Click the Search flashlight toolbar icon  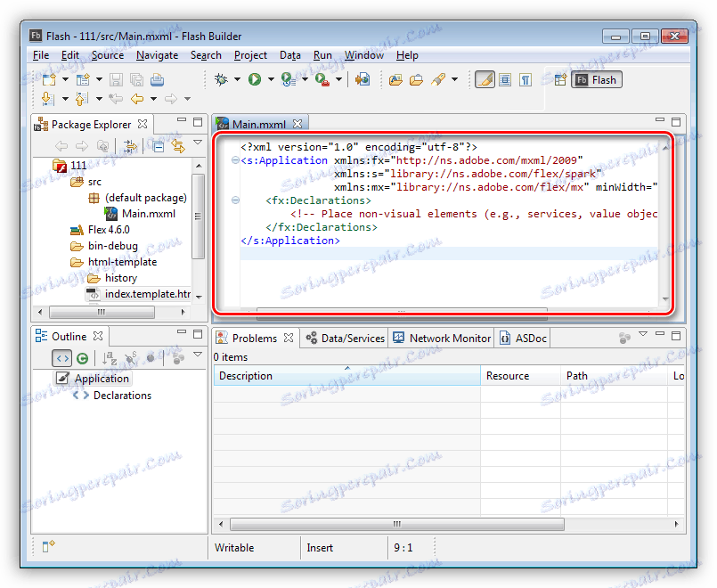438,79
